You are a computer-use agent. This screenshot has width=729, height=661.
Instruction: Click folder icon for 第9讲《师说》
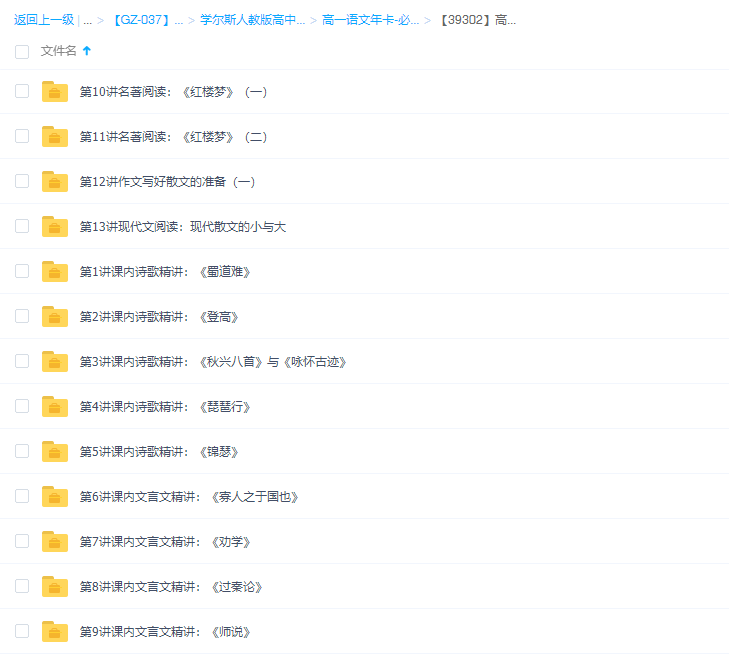coord(54,632)
